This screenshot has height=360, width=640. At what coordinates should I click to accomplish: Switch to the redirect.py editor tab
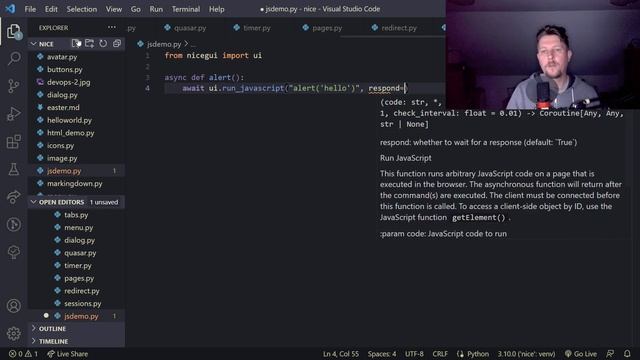point(394,28)
